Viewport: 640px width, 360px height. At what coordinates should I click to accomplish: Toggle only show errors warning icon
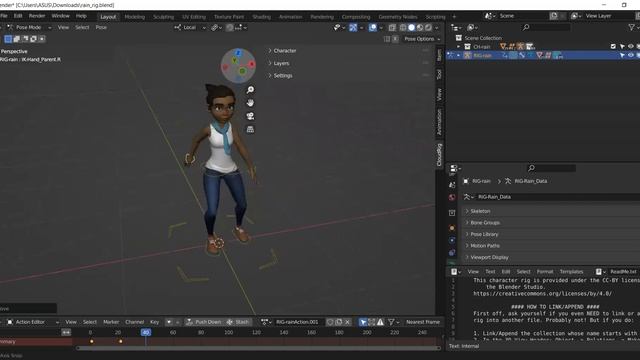click(x=380, y=322)
